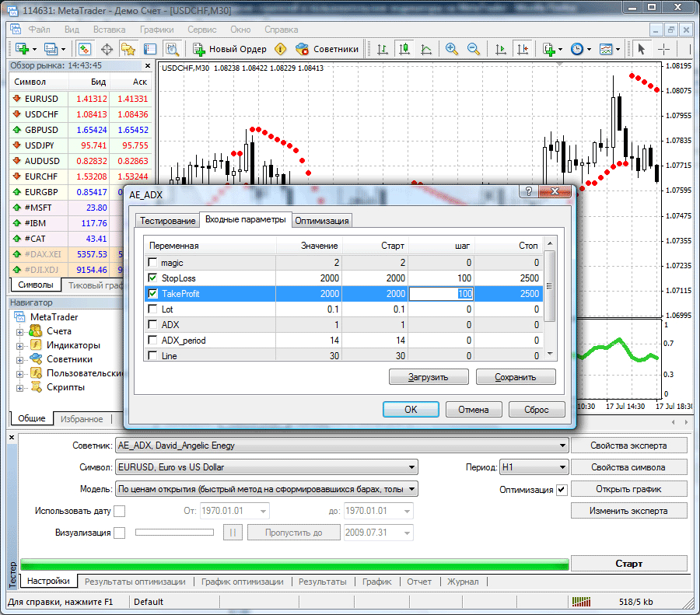Expand the Скрипты tree node
Viewport: 700px width, 615px height.
19,388
